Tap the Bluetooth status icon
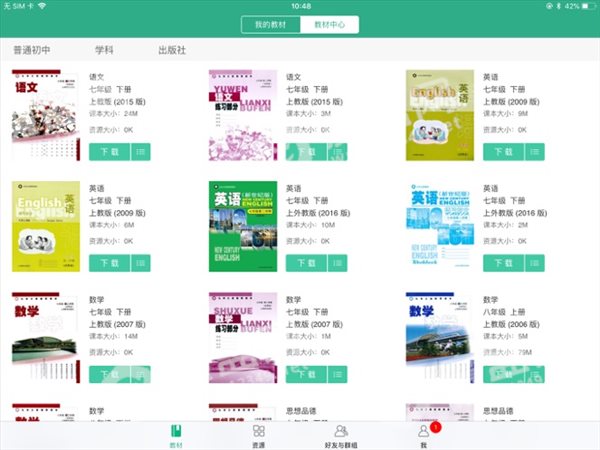Image resolution: width=600 pixels, height=450 pixels. 558,6
